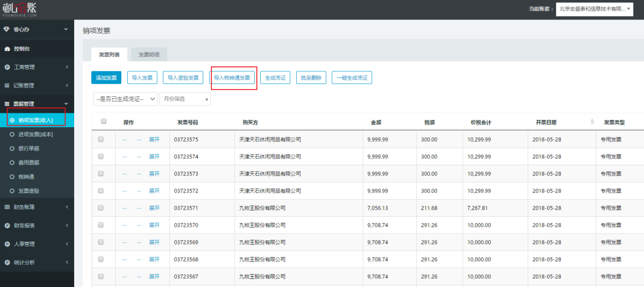This screenshot has height=287, width=644.
Task: Click the list icon beside 票据管理
Action: coord(7,104)
